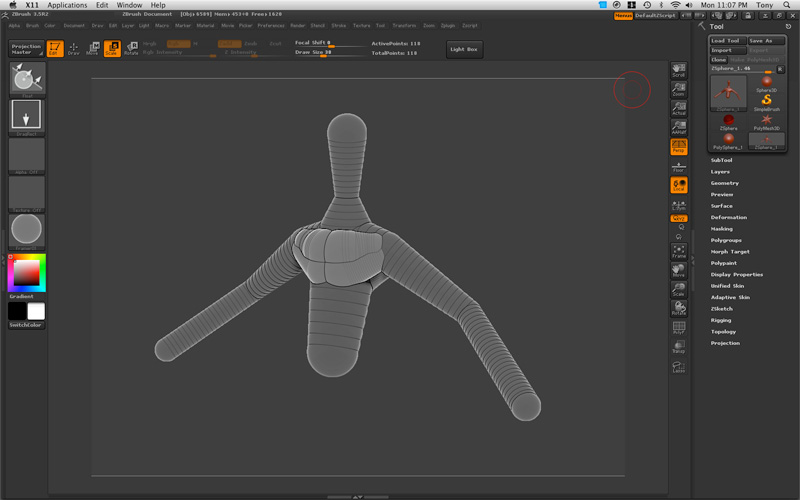
Task: Toggle Local transformation mode
Action: click(x=679, y=186)
